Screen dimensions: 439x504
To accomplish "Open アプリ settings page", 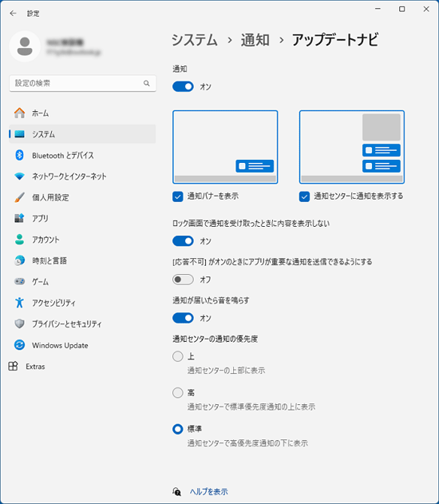I will tap(82, 218).
